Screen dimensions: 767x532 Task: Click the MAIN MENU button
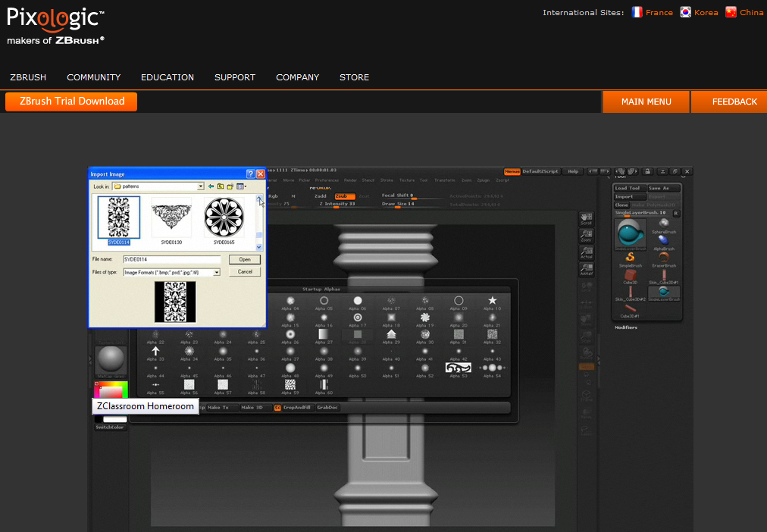tap(646, 102)
